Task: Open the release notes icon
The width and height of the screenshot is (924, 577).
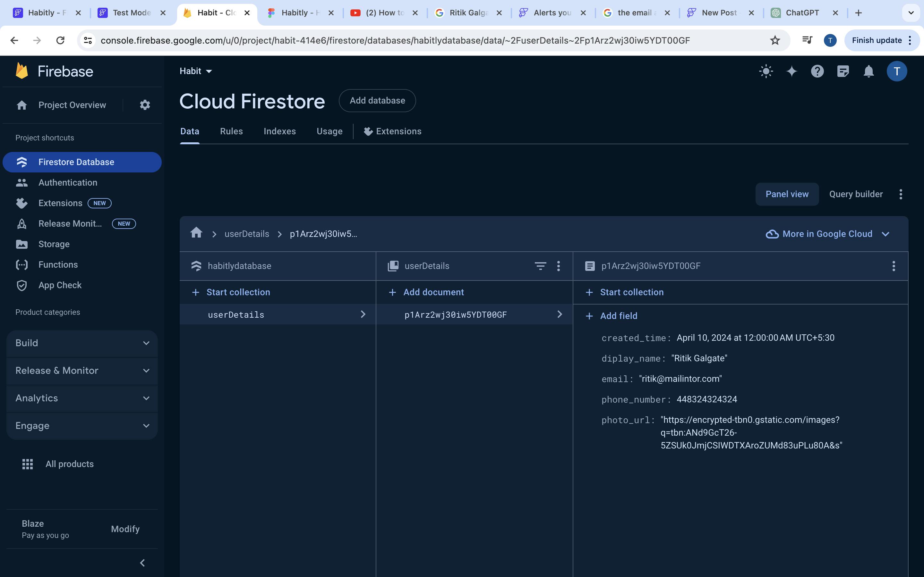Action: tap(843, 71)
